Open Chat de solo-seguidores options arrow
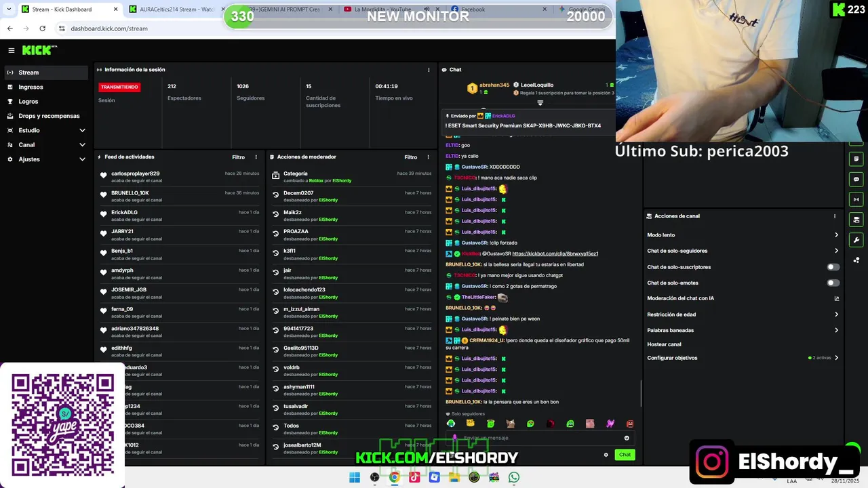This screenshot has height=488, width=868. tap(836, 251)
